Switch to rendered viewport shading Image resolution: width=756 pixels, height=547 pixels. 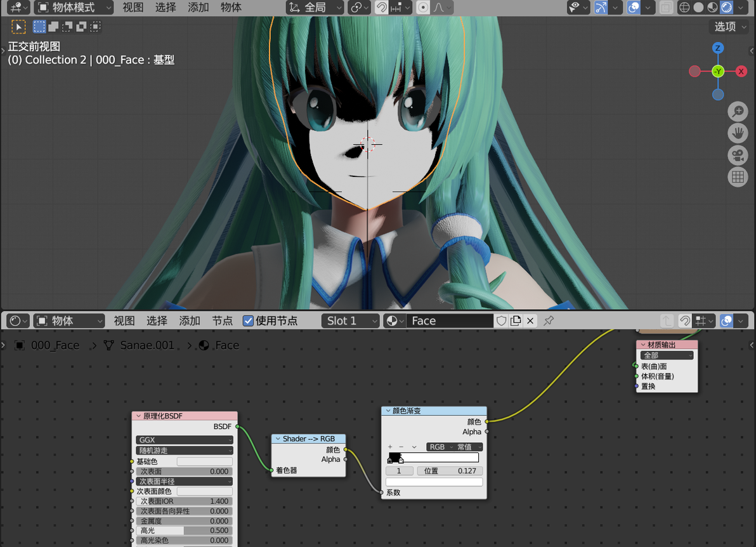[727, 7]
